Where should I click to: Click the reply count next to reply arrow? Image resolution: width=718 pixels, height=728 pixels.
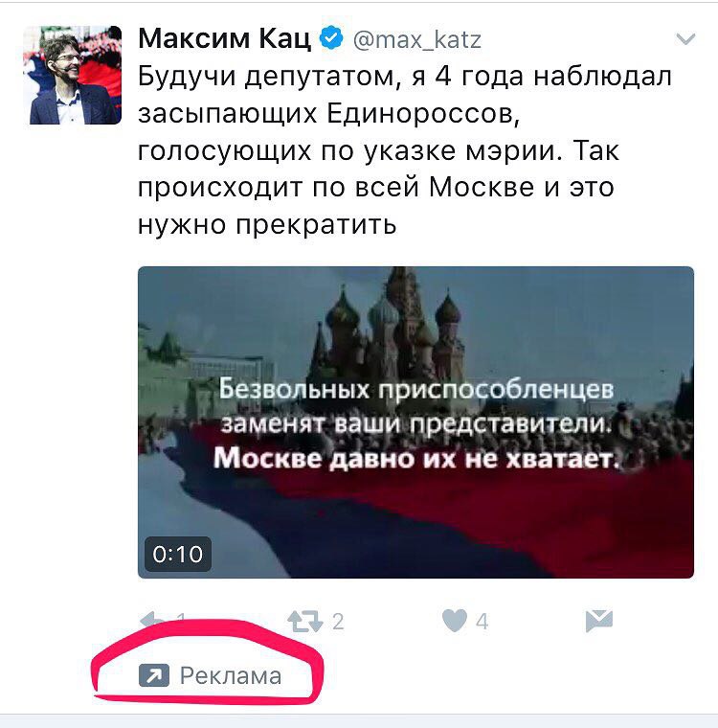[x=181, y=618]
